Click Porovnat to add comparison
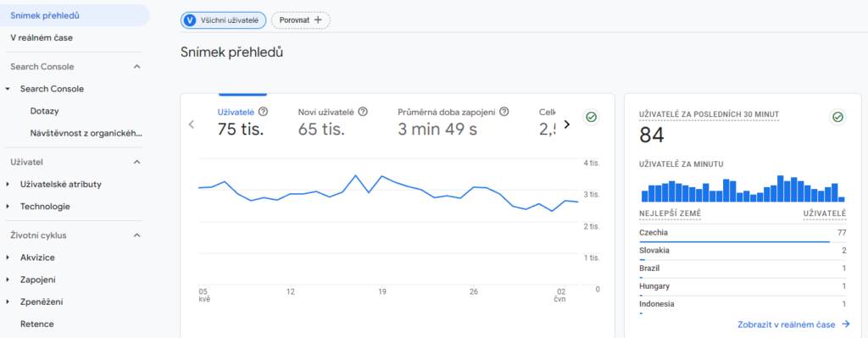This screenshot has height=338, width=868. (x=301, y=20)
